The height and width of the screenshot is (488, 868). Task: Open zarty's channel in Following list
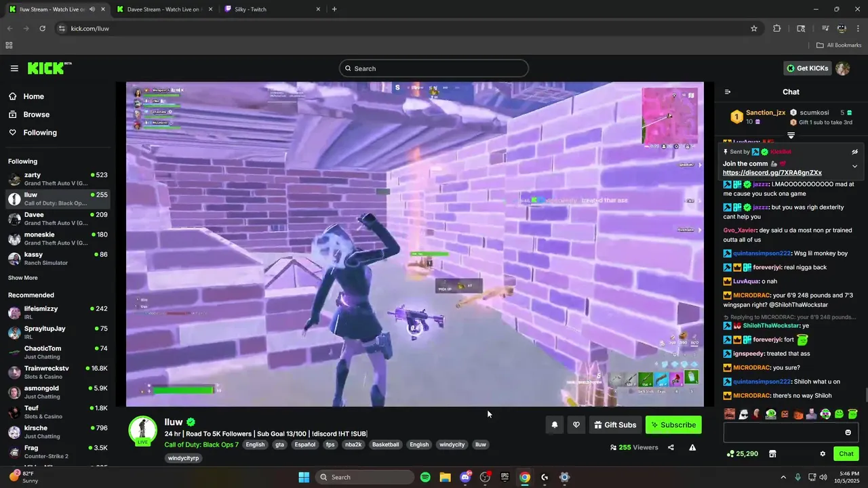(58, 179)
